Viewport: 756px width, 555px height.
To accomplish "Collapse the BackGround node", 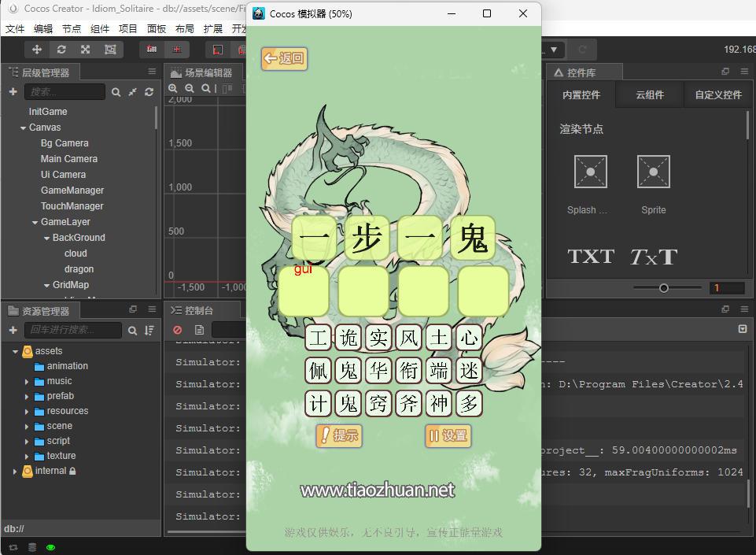I will point(46,239).
